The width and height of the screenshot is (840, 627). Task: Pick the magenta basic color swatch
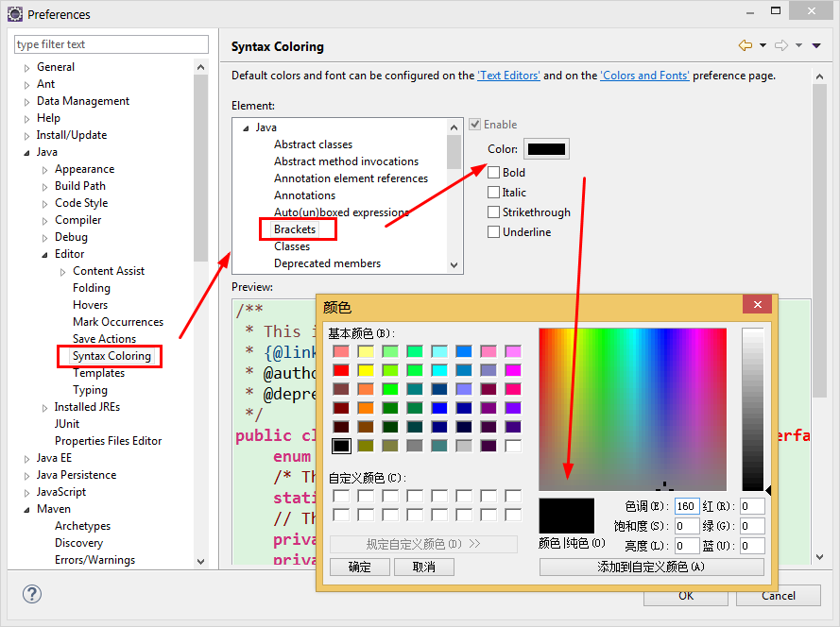(513, 370)
